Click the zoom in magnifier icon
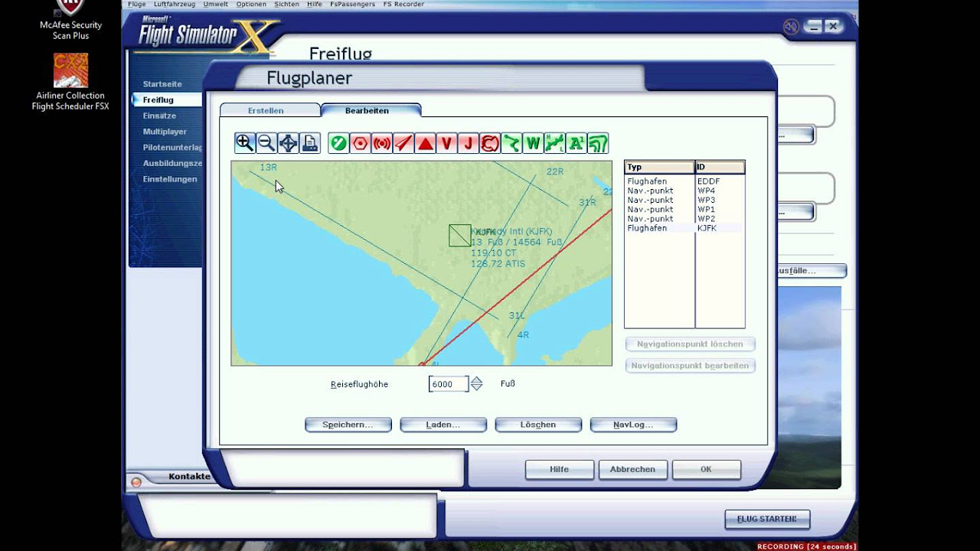The width and height of the screenshot is (980, 551). tap(244, 142)
